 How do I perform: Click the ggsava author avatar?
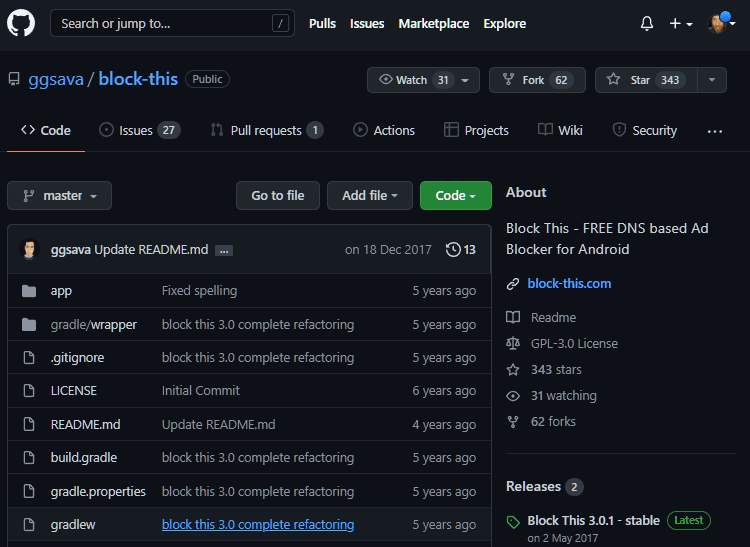click(29, 249)
